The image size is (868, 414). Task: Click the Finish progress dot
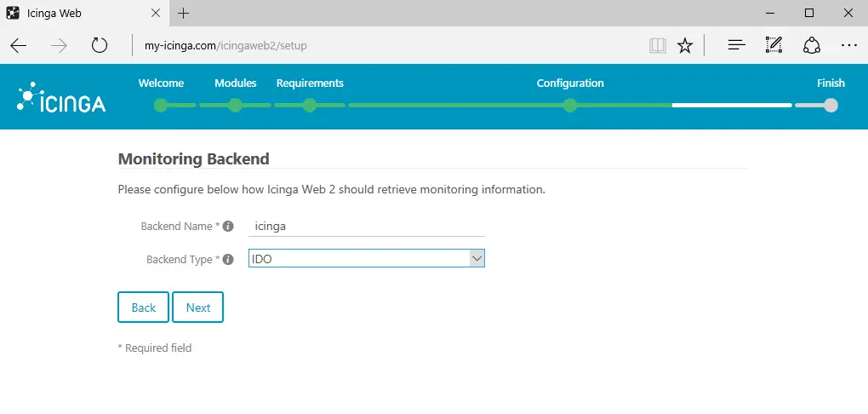pyautogui.click(x=831, y=106)
